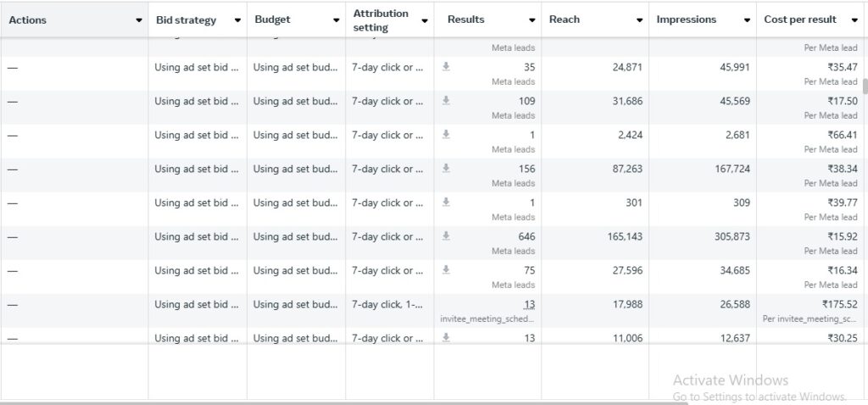This screenshot has height=405, width=868.
Task: Click download icon beside 109 Meta leads
Action: click(x=446, y=100)
